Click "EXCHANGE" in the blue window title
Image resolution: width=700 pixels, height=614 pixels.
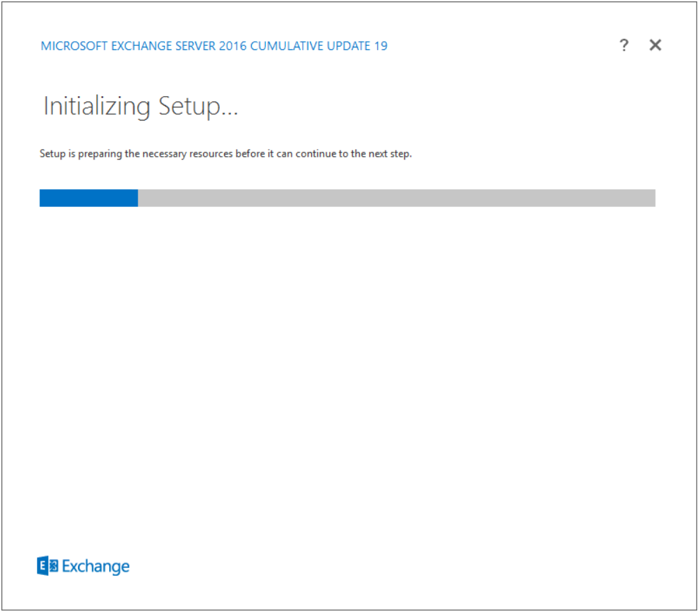(x=134, y=47)
